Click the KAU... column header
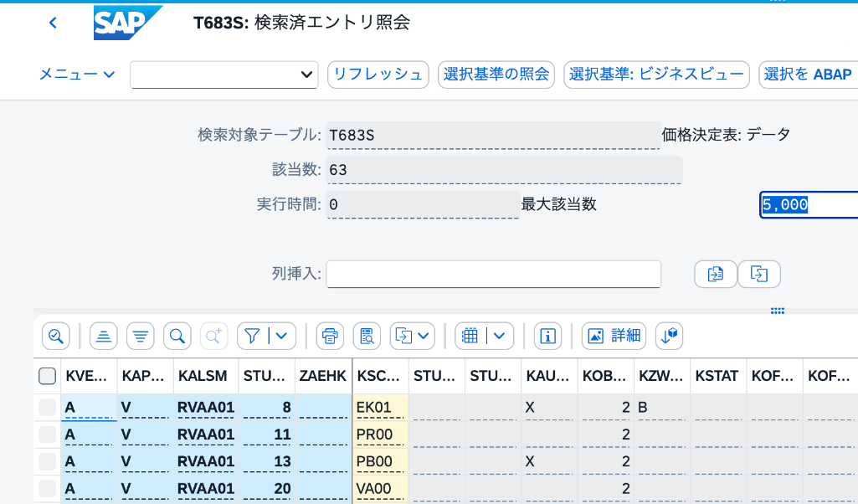858x504 pixels. [549, 376]
